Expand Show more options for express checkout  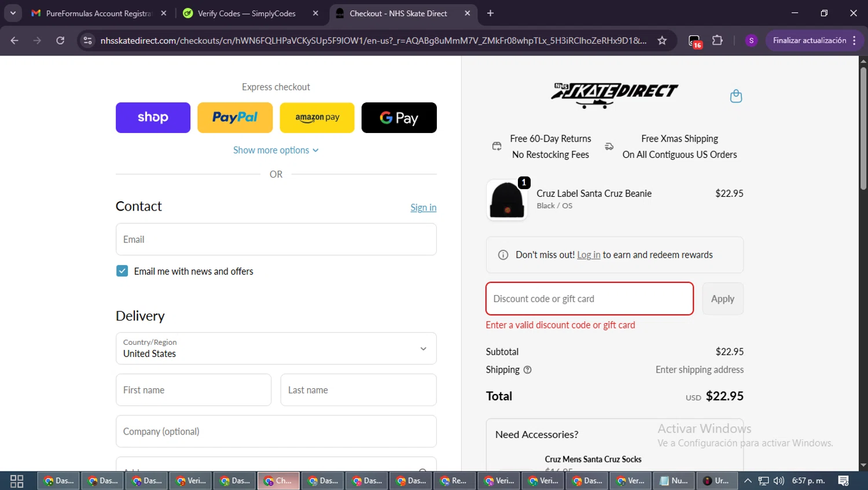click(276, 150)
